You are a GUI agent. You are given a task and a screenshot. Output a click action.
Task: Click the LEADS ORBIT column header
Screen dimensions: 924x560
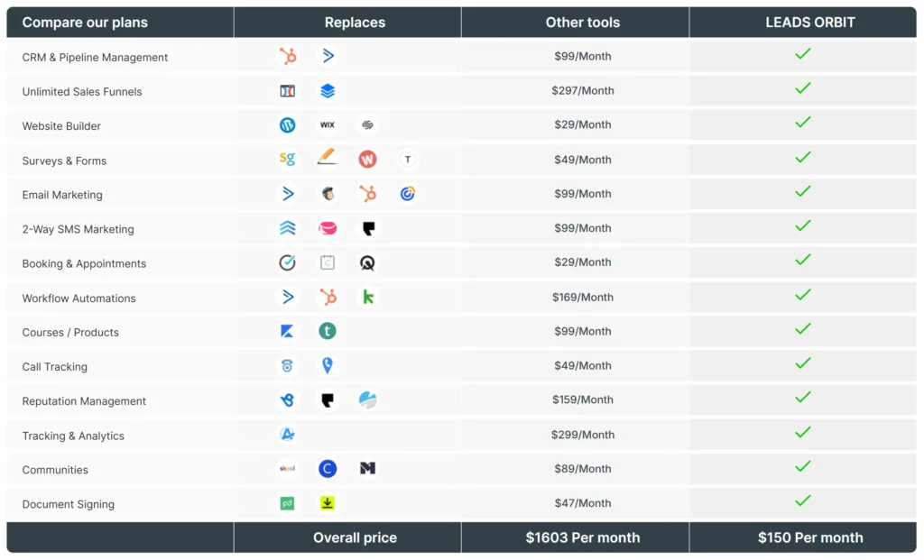809,23
